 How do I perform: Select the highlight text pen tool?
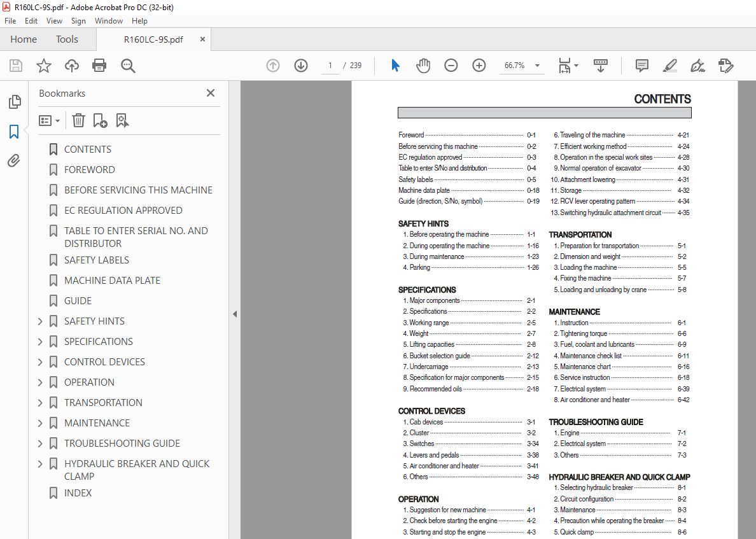click(x=669, y=66)
